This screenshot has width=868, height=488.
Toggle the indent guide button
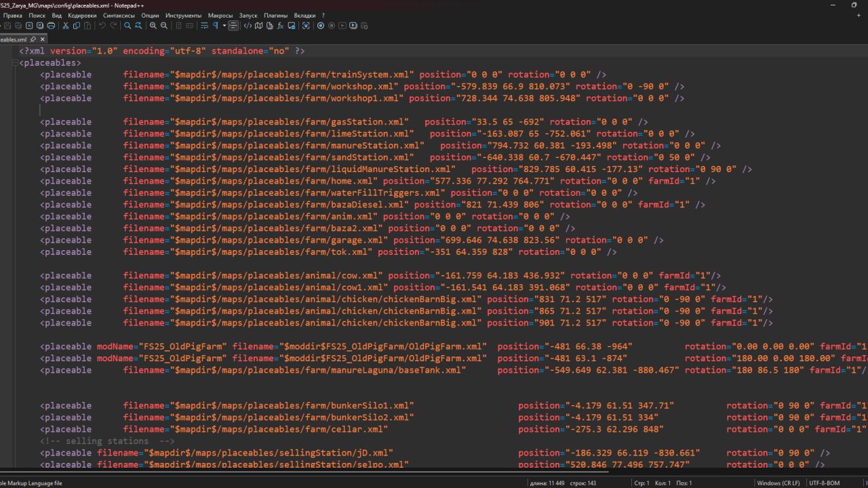click(233, 26)
